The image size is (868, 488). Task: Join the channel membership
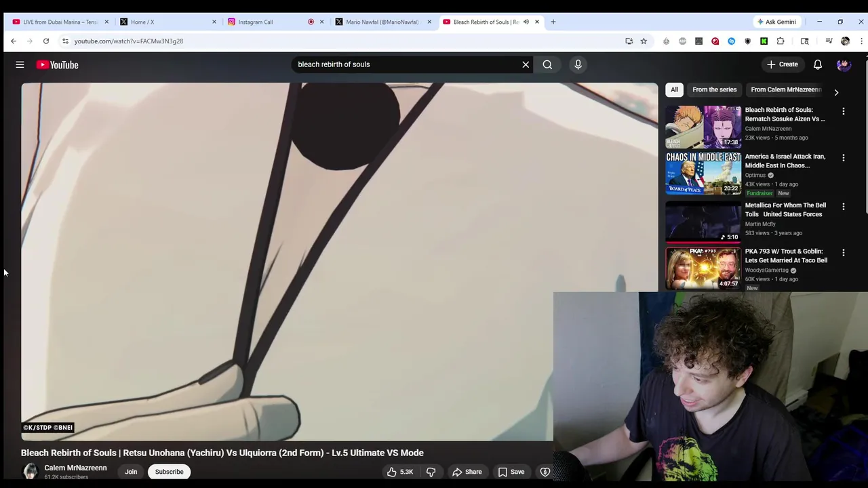coord(131,472)
